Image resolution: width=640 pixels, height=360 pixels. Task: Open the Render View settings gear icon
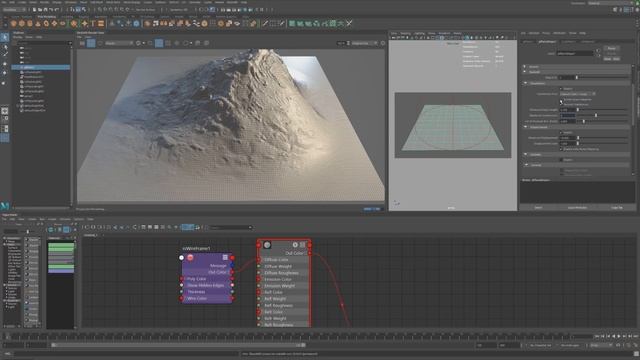pyautogui.click(x=383, y=43)
